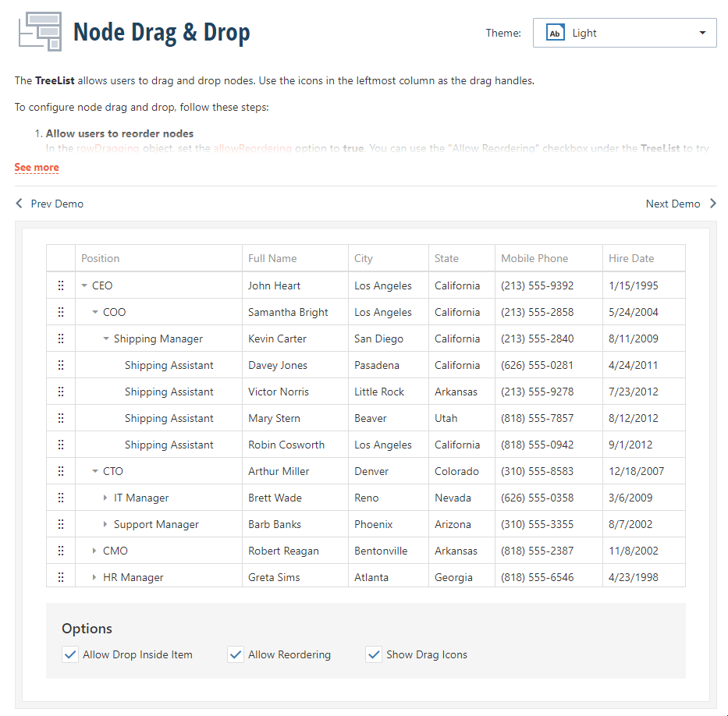Expand the CMO node

click(x=94, y=551)
